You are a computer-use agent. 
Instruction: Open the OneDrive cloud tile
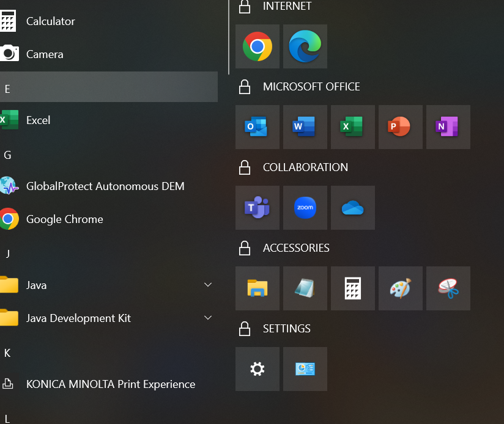(x=352, y=207)
